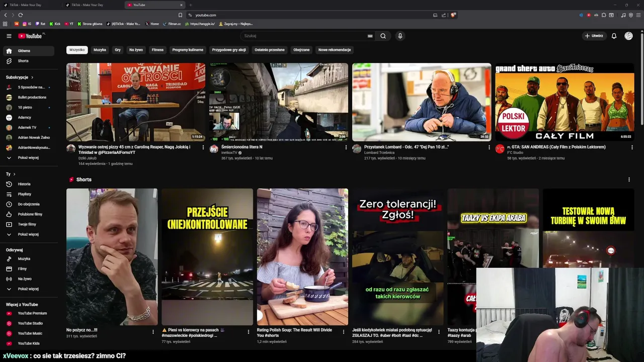The image size is (644, 362).
Task: Open options for No pożycz no short
Action: coord(153,332)
